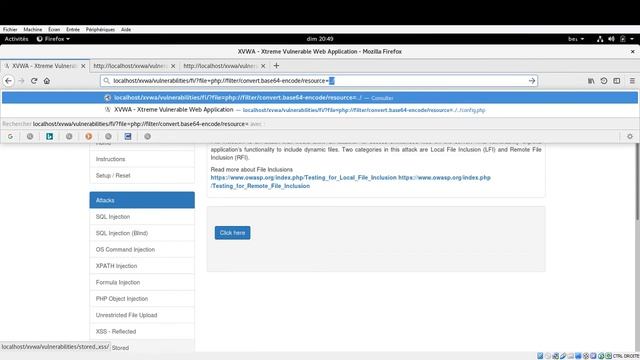Close the Firefox window with X
Image resolution: width=640 pixels, height=360 pixels.
632,51
